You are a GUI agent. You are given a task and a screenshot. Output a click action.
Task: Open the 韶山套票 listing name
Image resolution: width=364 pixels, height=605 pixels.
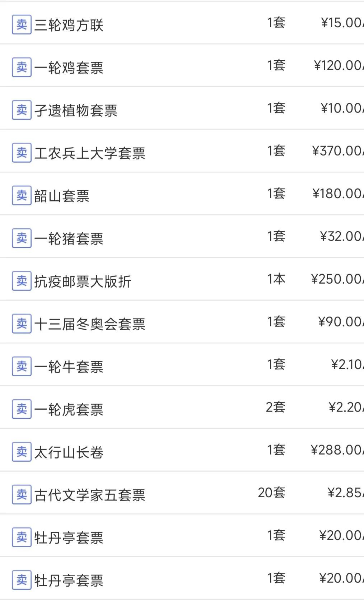point(62,196)
